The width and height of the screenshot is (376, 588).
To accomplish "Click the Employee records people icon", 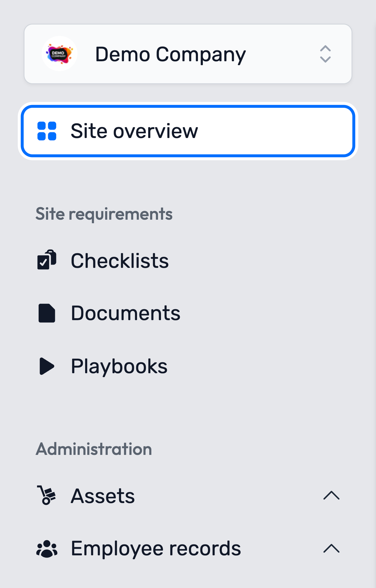I will click(x=47, y=549).
